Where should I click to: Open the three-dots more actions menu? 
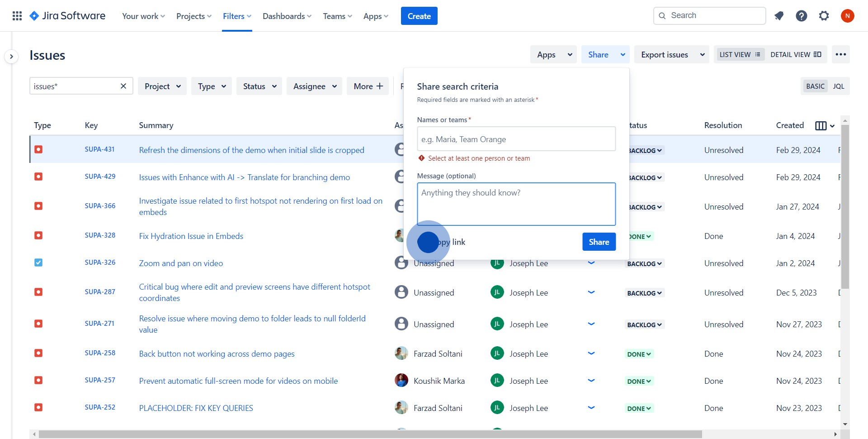(x=840, y=55)
